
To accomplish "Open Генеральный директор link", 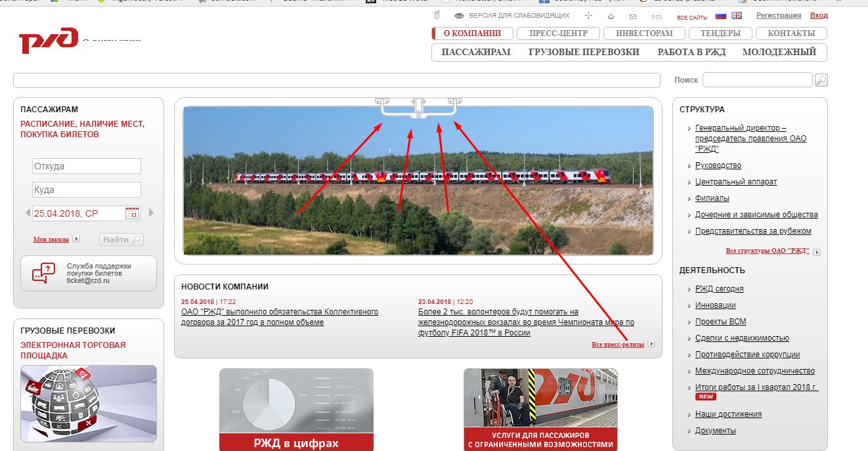I will click(751, 139).
